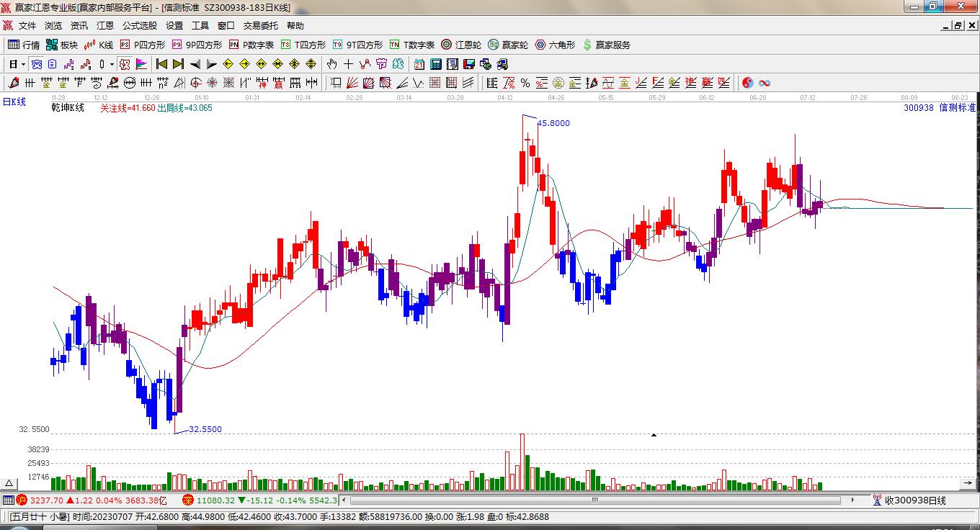Click the compass rose drawing icon
The image size is (980, 530).
click(212, 83)
